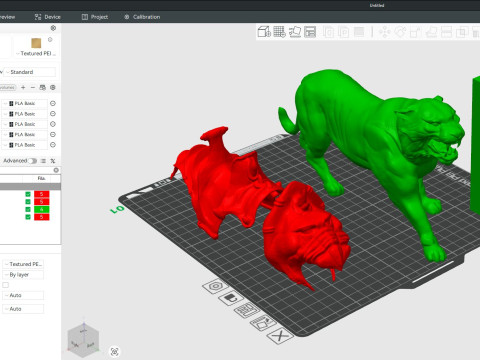Image resolution: width=480 pixels, height=360 pixels.
Task: Click small edit icon above Textured PEI thumbnail
Action: click(50, 40)
